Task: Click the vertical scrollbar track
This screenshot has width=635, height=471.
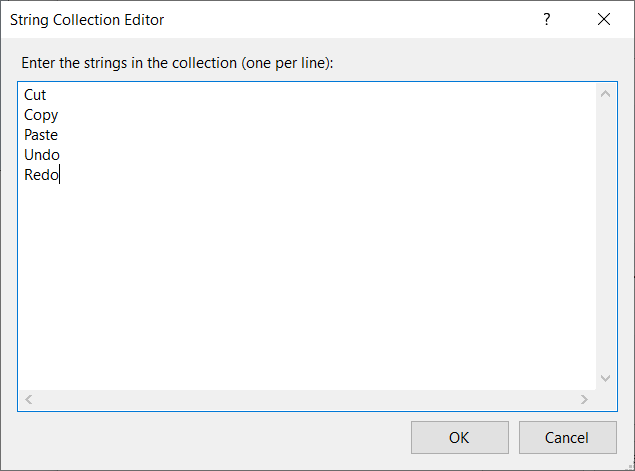Action: pos(605,236)
